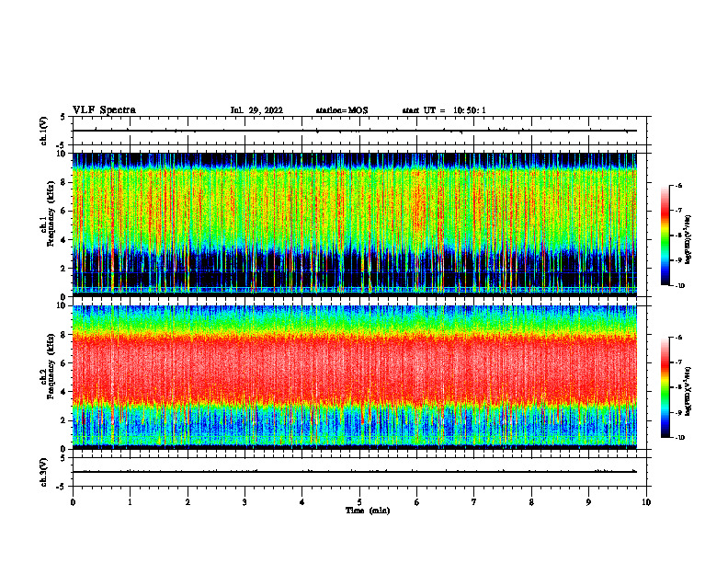Click time axis tick label "8"
This screenshot has height=563, width=728.
tap(531, 502)
